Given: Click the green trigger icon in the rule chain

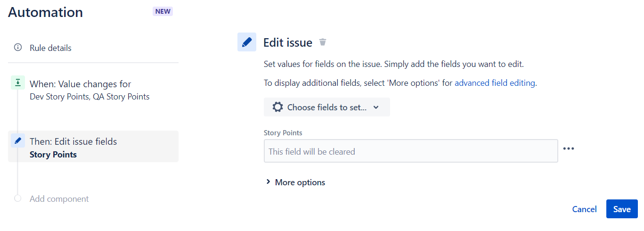Looking at the screenshot, I should [x=18, y=83].
